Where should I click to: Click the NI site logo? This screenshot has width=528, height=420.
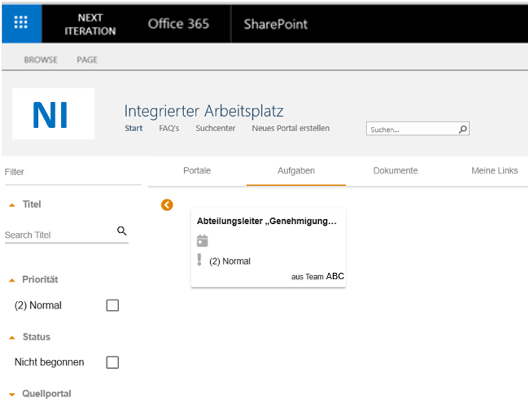(53, 114)
